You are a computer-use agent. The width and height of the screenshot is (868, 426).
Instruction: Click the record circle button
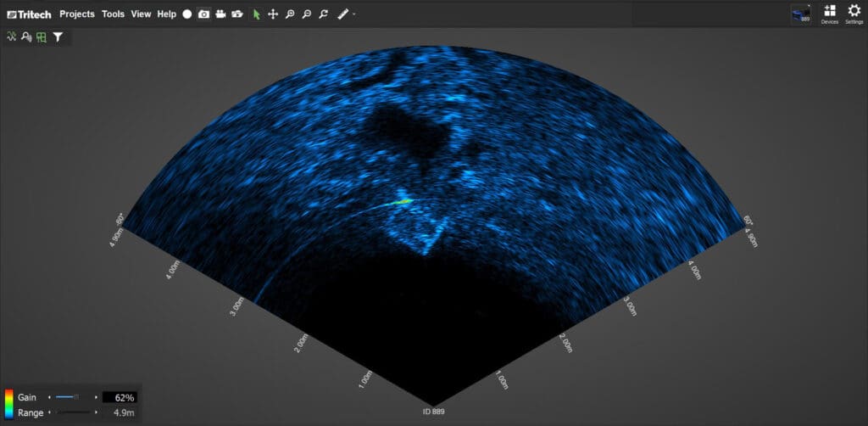point(187,14)
